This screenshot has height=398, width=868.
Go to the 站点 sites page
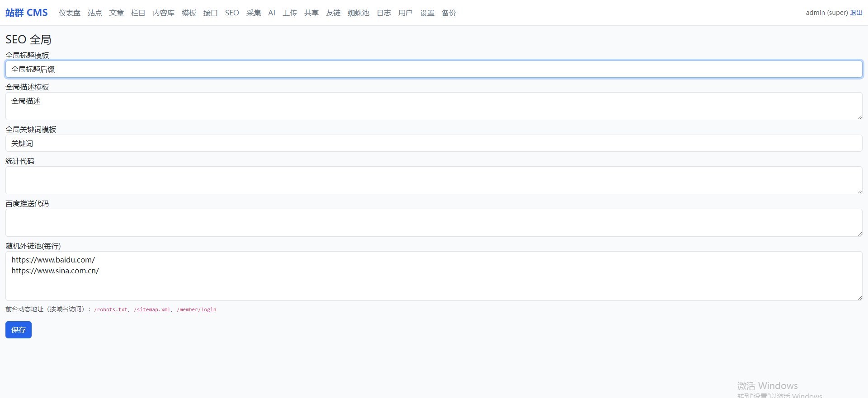click(x=94, y=13)
